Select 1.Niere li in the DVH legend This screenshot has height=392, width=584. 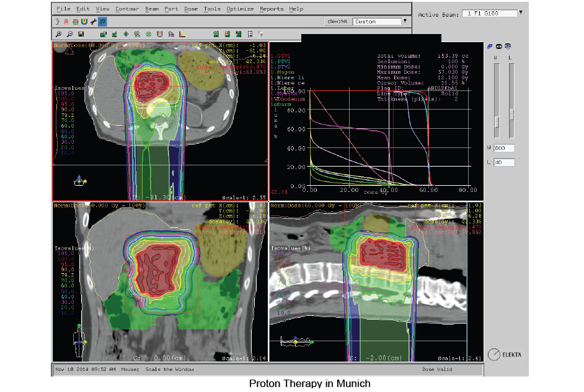pos(288,78)
